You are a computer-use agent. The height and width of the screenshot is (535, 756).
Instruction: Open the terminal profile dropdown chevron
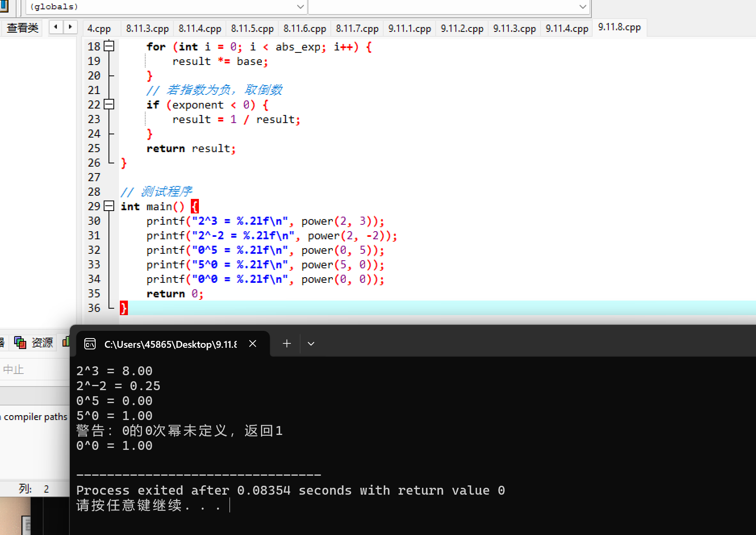point(311,344)
